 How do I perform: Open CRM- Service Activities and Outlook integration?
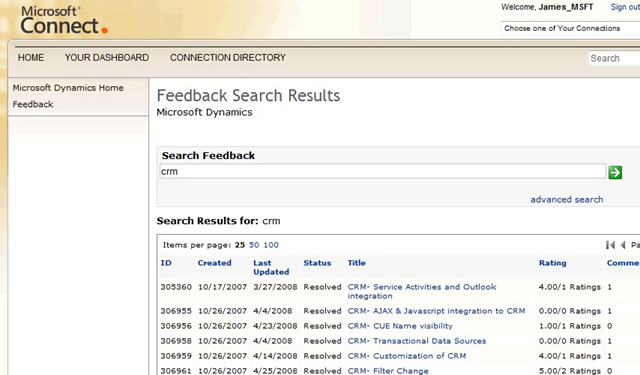422,291
